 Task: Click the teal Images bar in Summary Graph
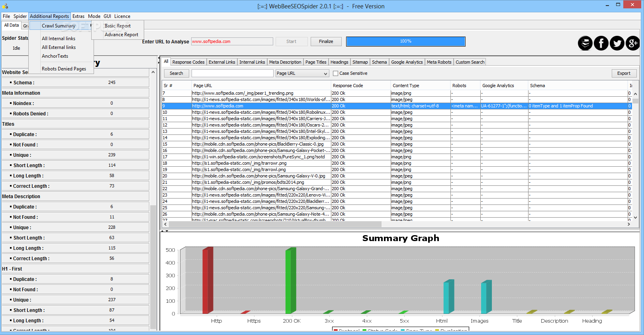tap(486, 297)
